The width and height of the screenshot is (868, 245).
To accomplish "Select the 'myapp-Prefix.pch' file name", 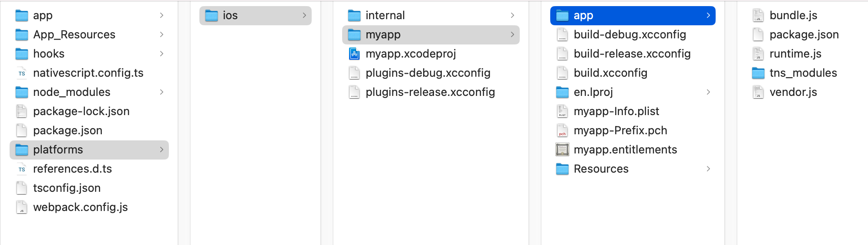I will pos(620,130).
